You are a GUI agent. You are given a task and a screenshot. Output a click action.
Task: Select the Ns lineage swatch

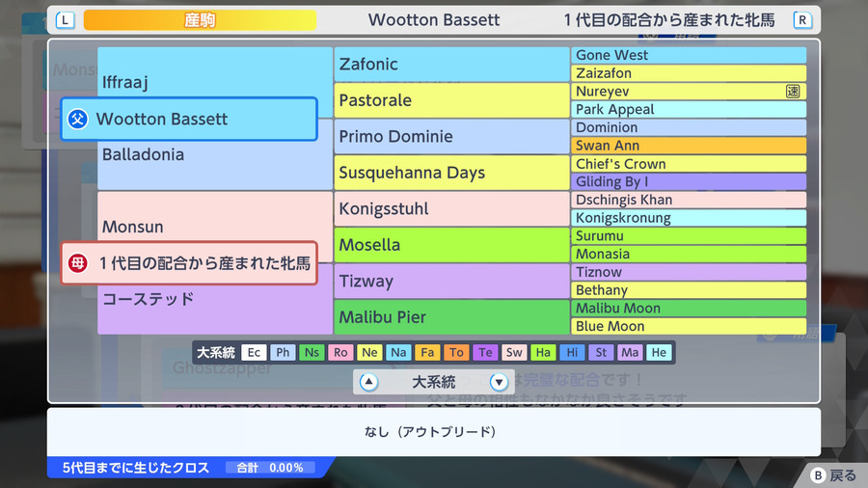pos(312,352)
